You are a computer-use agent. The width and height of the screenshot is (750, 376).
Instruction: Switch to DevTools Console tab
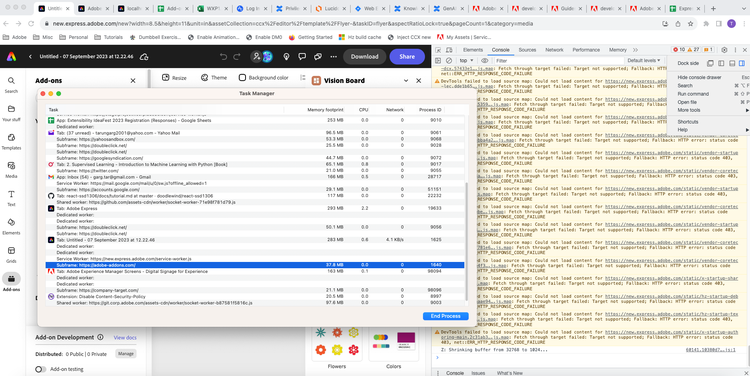click(500, 50)
